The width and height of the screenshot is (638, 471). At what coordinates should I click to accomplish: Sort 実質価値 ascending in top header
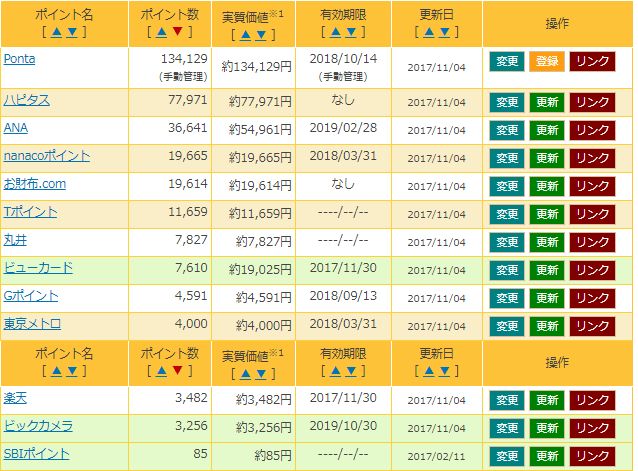pyautogui.click(x=245, y=35)
